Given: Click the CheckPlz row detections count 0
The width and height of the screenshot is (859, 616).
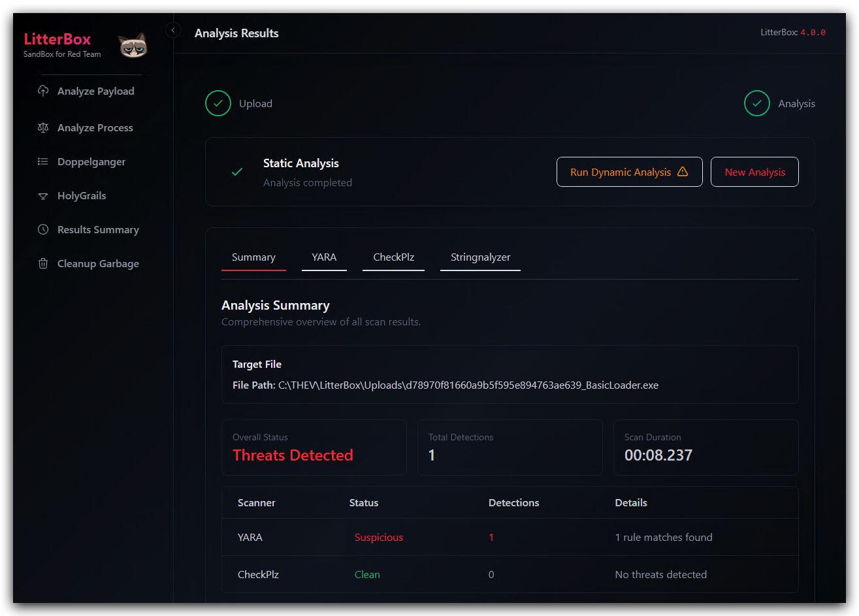Looking at the screenshot, I should tap(491, 575).
